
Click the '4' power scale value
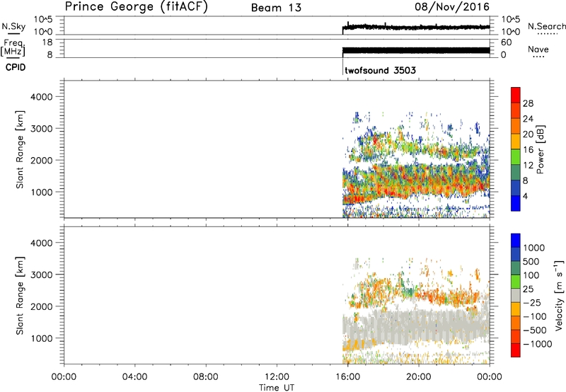pyautogui.click(x=525, y=197)
